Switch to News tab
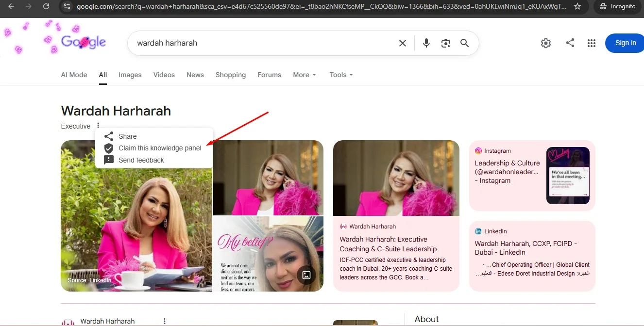The height and width of the screenshot is (326, 644). (195, 75)
